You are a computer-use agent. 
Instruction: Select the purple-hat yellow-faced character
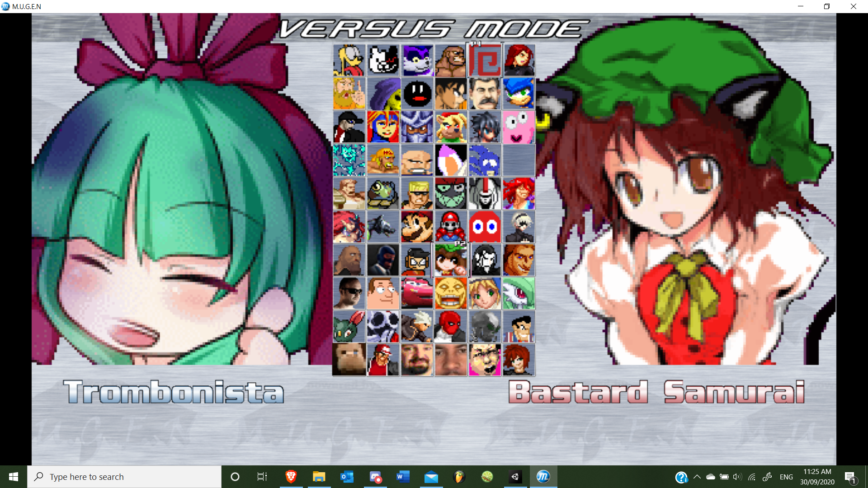click(x=383, y=94)
